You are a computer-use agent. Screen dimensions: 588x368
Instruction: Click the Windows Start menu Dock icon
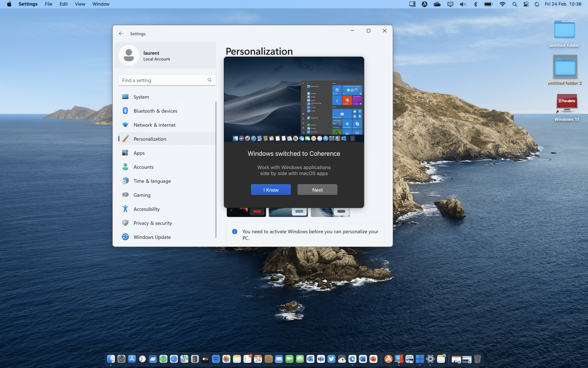coord(420,359)
